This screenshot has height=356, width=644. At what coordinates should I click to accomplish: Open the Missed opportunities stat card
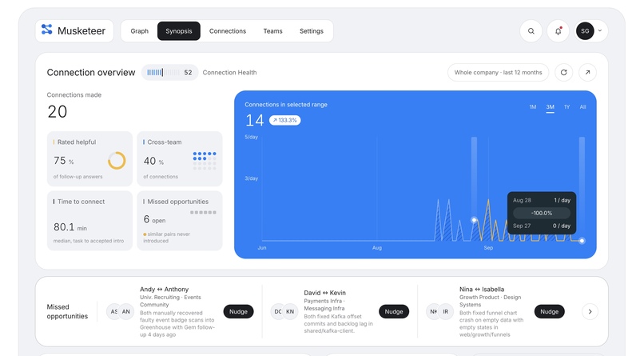[x=180, y=220]
